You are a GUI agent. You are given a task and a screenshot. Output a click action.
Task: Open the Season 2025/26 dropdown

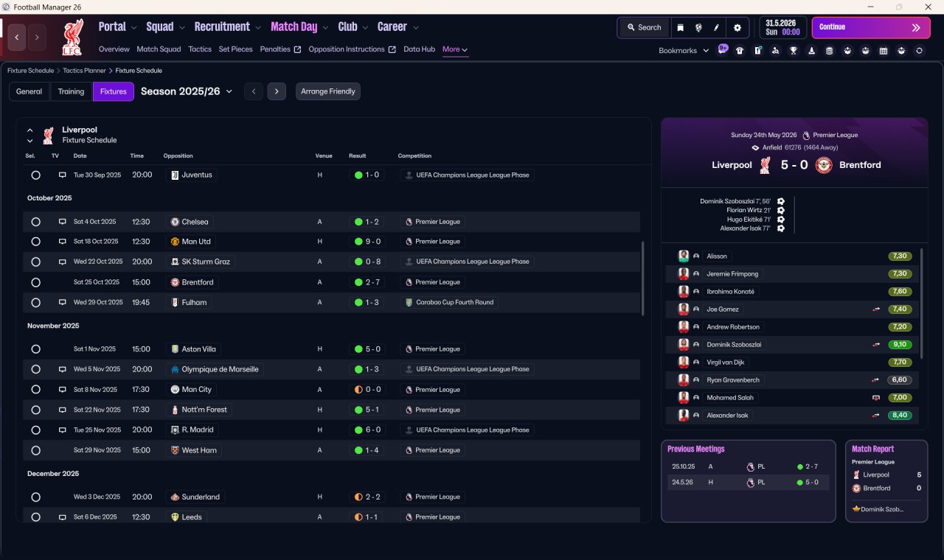(x=187, y=91)
